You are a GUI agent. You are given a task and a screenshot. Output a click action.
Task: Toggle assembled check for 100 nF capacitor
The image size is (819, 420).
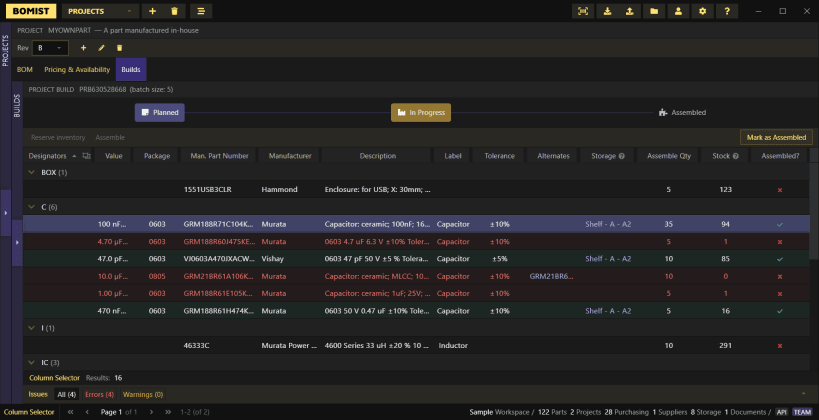pos(780,224)
